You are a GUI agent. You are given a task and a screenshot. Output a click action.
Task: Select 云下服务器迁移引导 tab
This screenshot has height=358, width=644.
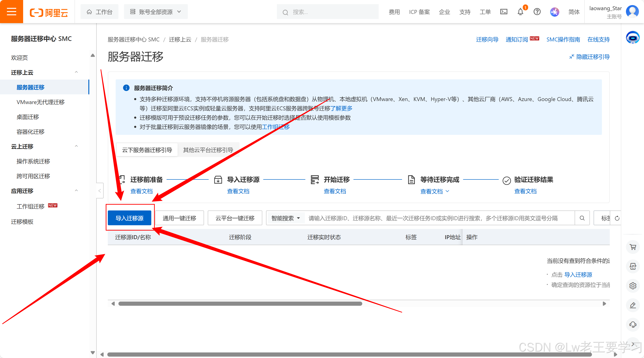pos(147,150)
